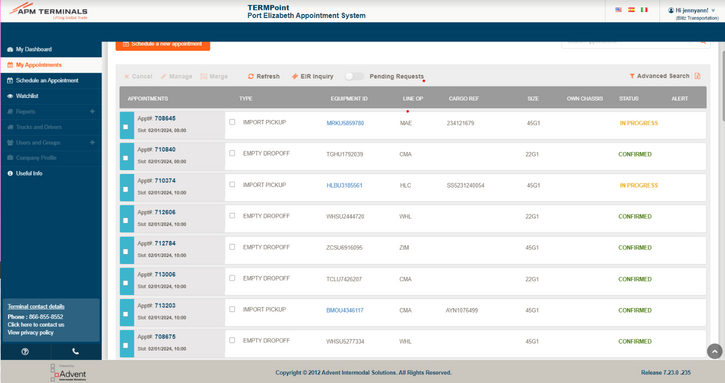This screenshot has width=725, height=383.
Task: Click the Manage toolbar button
Action: tap(177, 76)
